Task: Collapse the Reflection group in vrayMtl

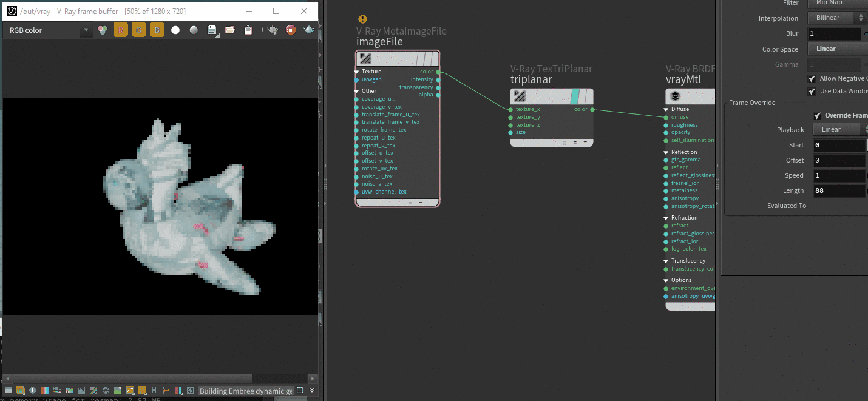Action: pos(666,152)
